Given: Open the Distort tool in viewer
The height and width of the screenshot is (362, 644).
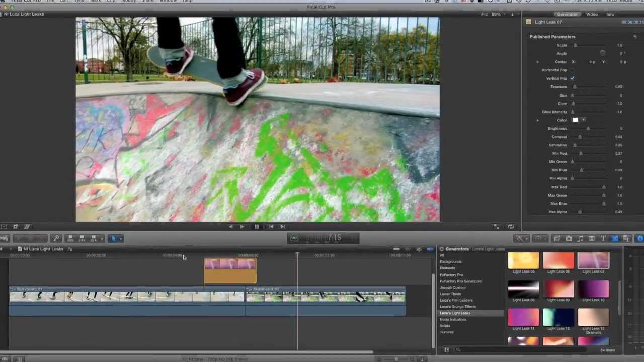Looking at the screenshot, I should click(x=27, y=227).
